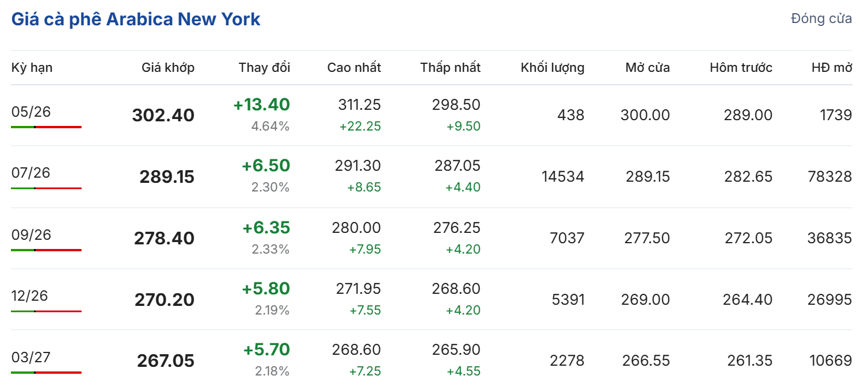
Task: Click the +13.40 change value
Action: pyautogui.click(x=261, y=105)
